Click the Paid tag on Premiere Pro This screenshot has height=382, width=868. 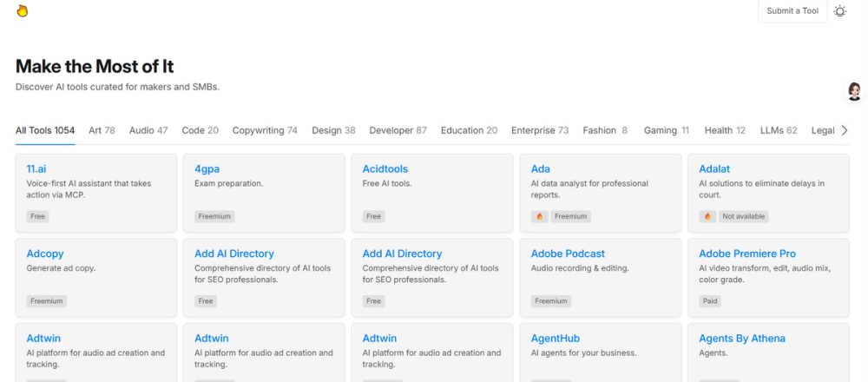[x=710, y=301]
